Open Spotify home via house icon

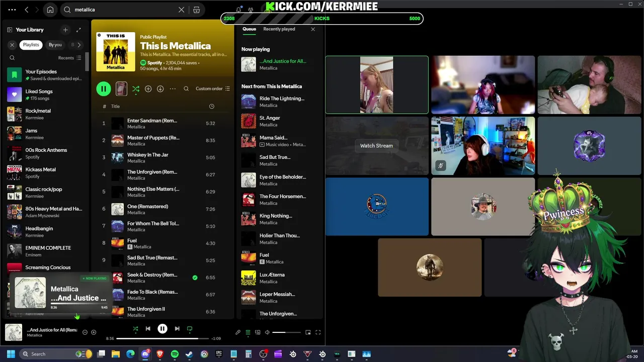(50, 10)
